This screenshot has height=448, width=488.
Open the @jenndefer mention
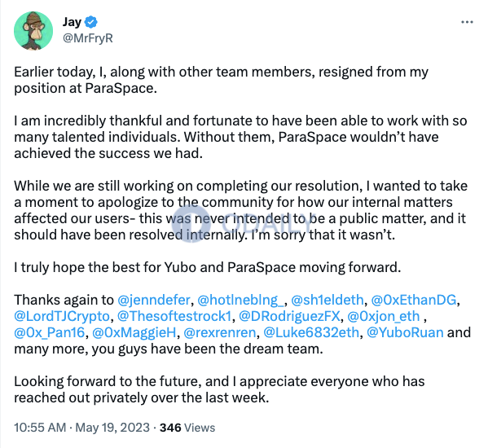coord(154,300)
